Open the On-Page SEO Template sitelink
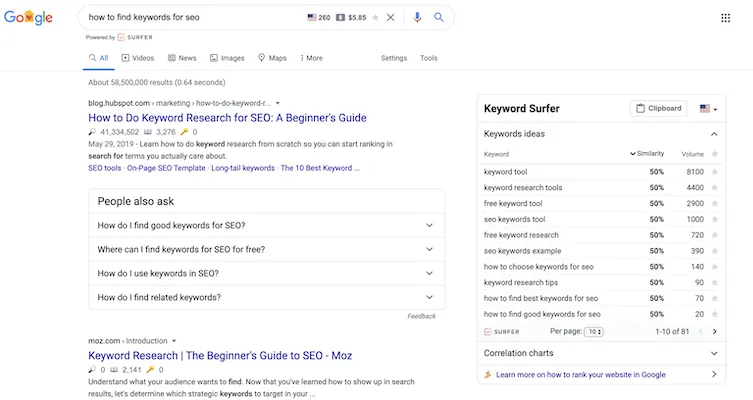Screen dimensions: 753x400 click(x=166, y=168)
